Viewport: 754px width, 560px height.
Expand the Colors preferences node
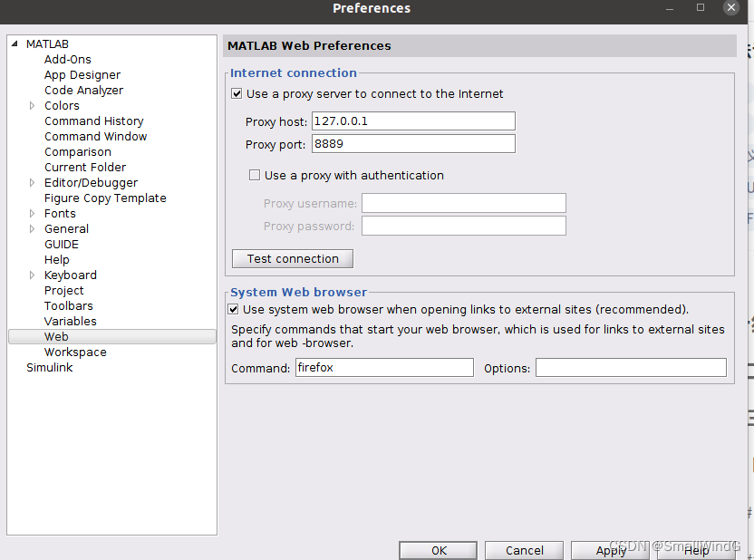(x=33, y=105)
